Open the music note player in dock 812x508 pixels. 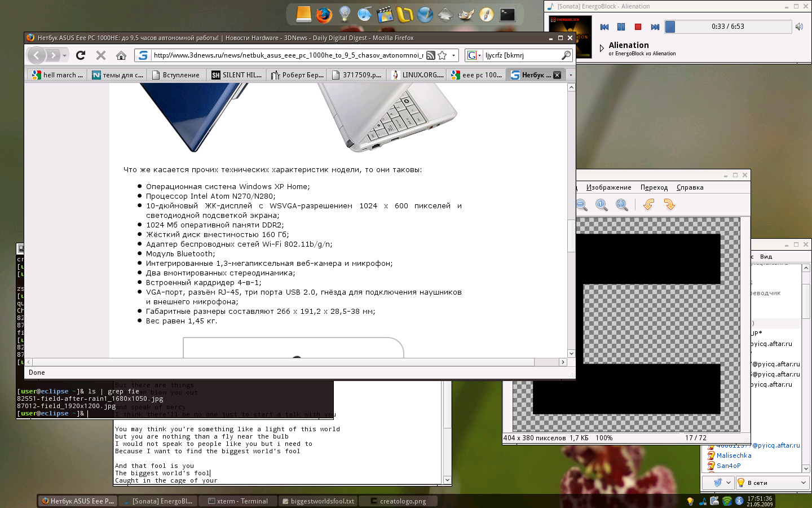[x=365, y=15]
